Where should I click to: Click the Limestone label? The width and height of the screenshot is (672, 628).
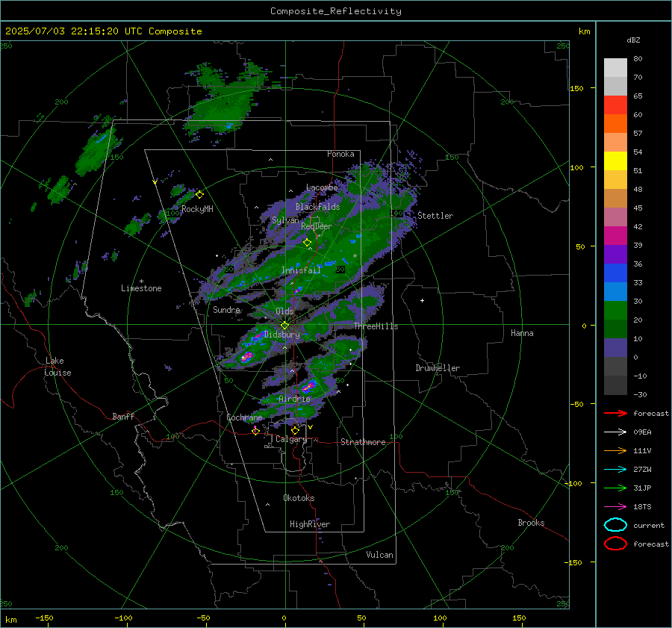pos(141,288)
